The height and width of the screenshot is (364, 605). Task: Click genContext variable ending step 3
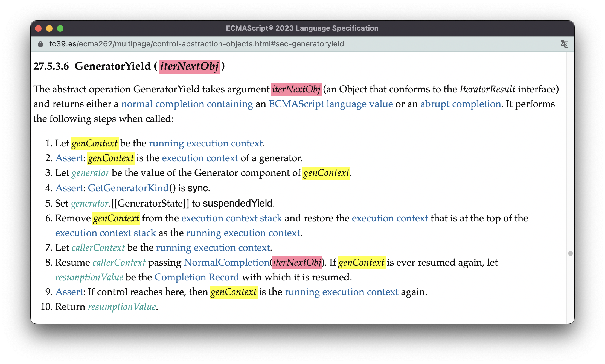click(326, 173)
